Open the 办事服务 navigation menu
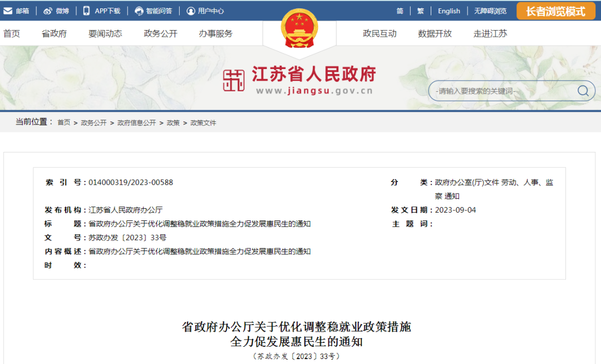Viewport: 601px width, 364px height. 215,33
